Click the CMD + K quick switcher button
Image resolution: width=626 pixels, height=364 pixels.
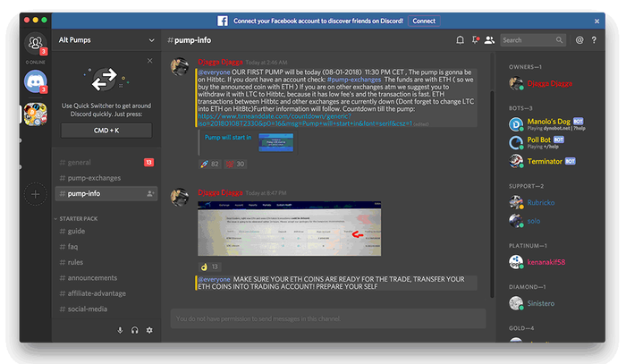coord(106,131)
